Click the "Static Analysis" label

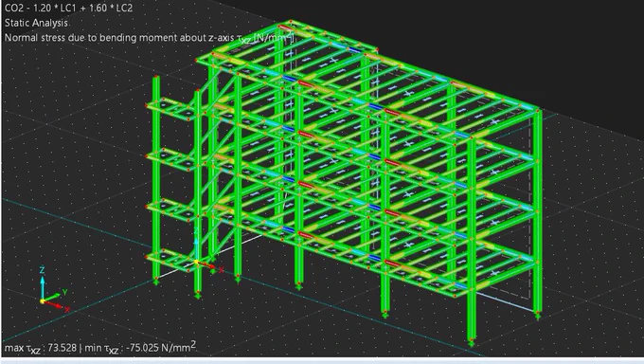(37, 23)
